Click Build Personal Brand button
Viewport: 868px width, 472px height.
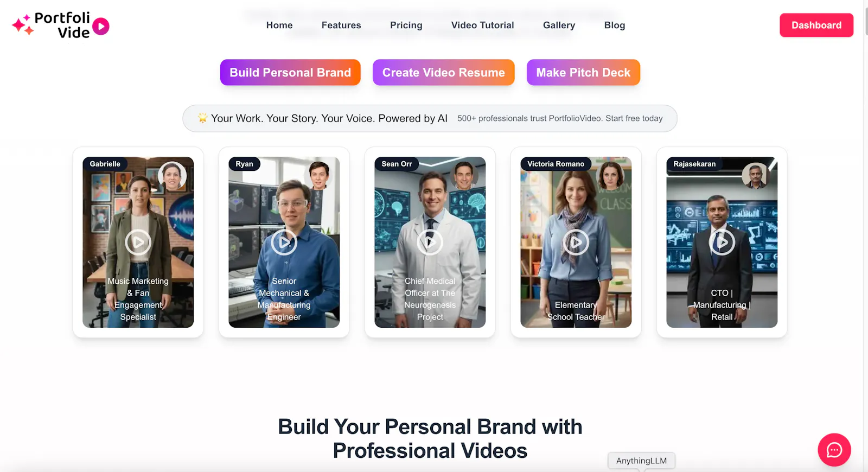pyautogui.click(x=290, y=72)
